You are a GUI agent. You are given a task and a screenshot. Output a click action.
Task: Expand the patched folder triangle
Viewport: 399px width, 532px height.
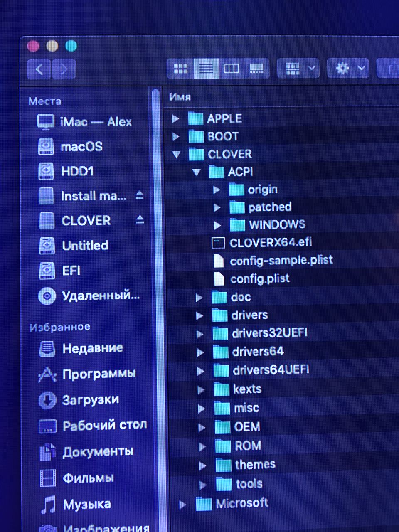pos(217,207)
